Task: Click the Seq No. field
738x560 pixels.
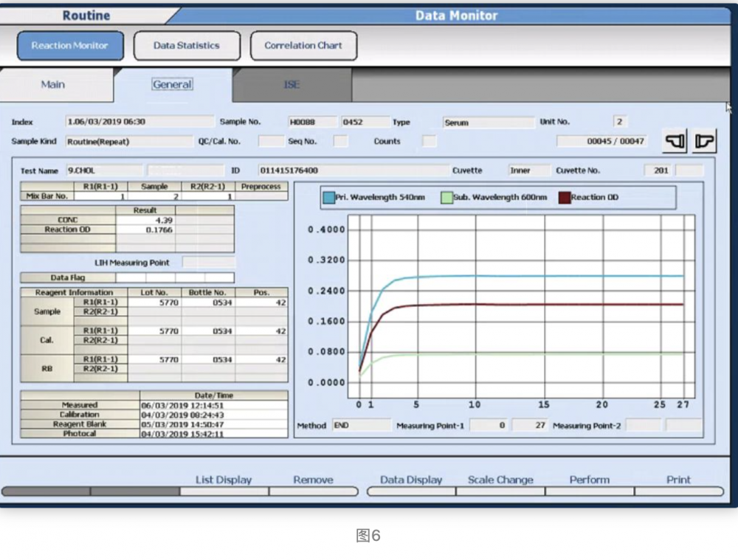Action: 340,141
